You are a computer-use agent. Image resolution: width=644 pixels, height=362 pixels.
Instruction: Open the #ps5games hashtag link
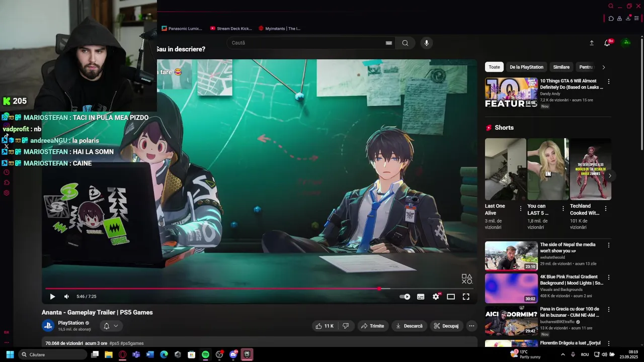tap(132, 343)
